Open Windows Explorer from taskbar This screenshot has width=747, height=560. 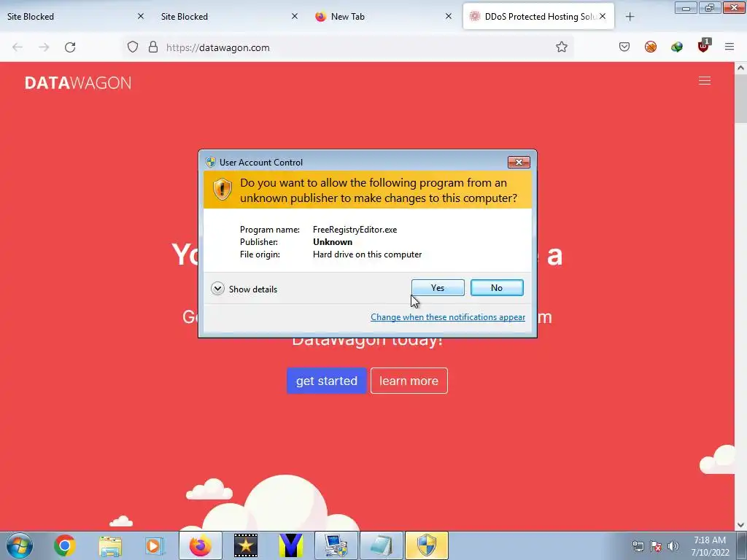click(110, 545)
